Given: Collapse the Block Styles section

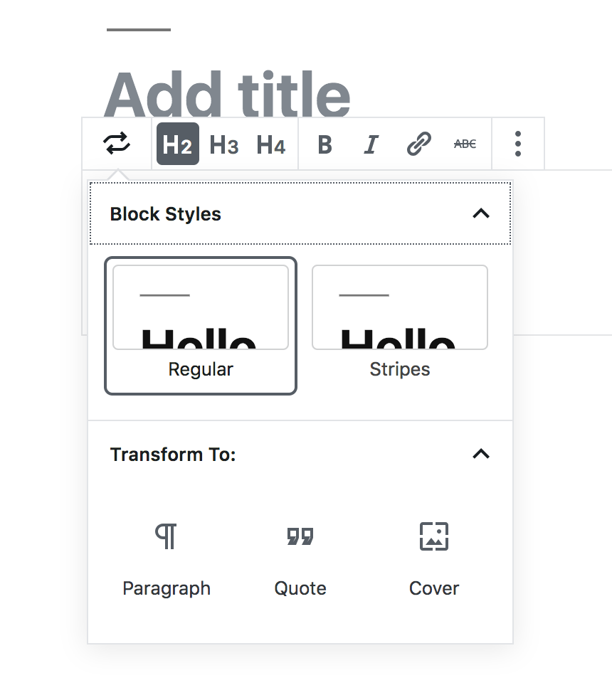Looking at the screenshot, I should [481, 213].
